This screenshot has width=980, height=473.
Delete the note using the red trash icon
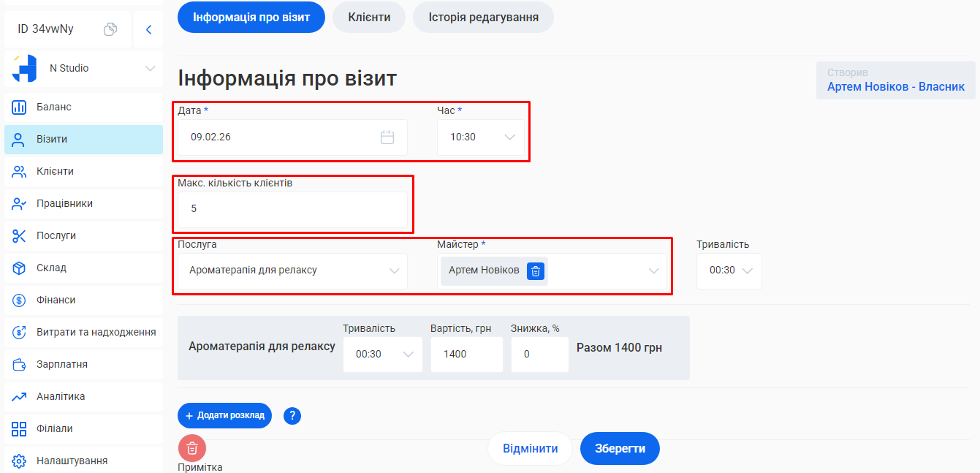coord(192,448)
